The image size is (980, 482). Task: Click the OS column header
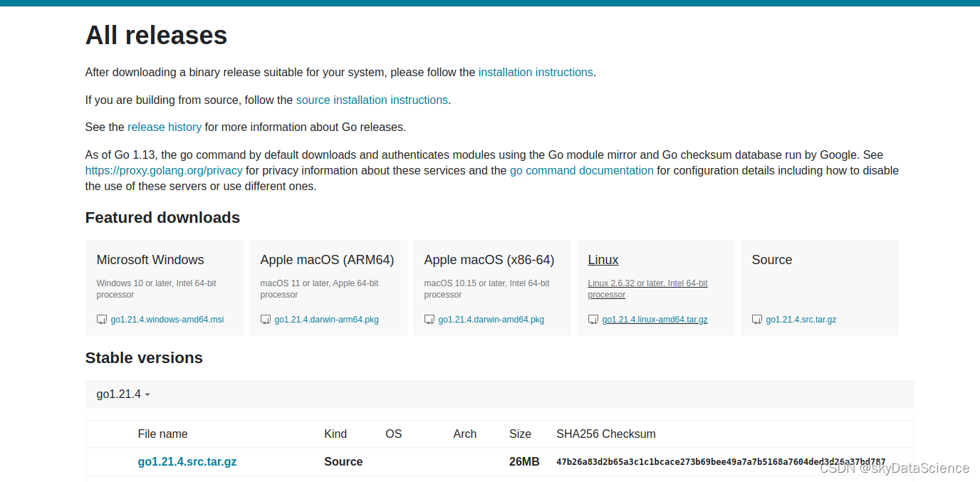pyautogui.click(x=394, y=434)
